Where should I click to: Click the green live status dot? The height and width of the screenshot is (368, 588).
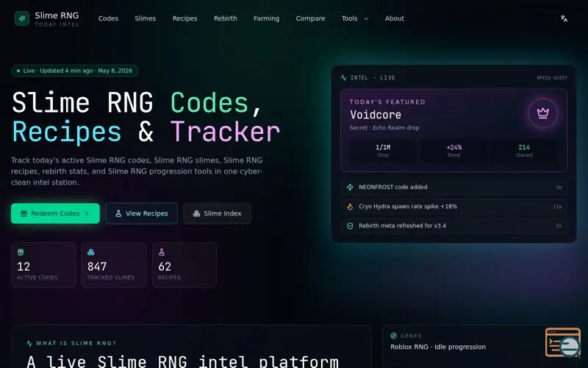(18, 71)
